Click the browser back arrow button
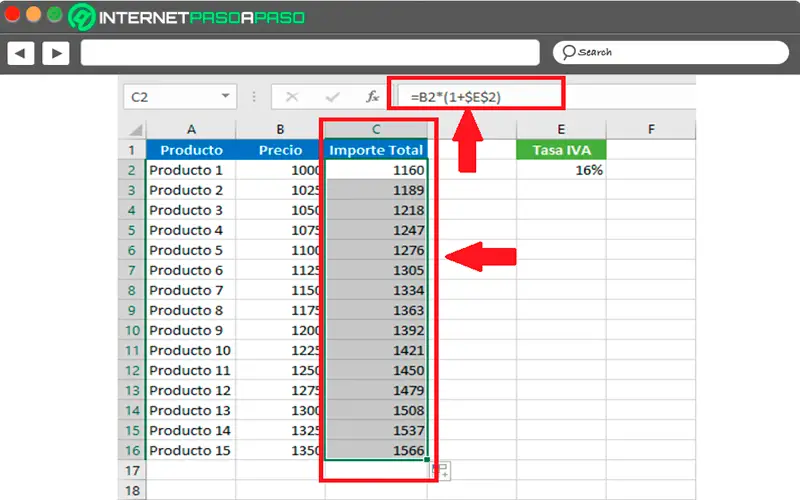This screenshot has height=500, width=800. (21, 53)
